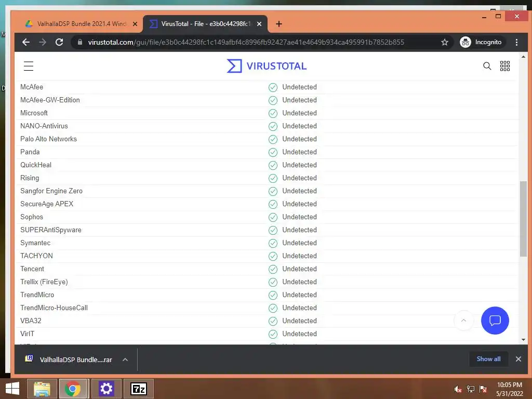Open the blue chat bubble button
The width and height of the screenshot is (532, 399).
click(x=495, y=320)
